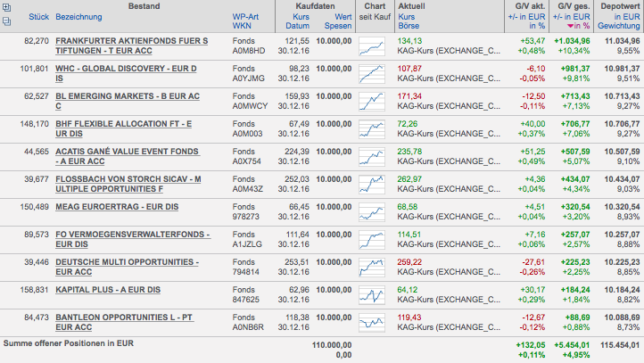Viewport: 644px width, 363px height.
Task: Open Flossbach von Storch Multiple Opportunities
Action: tap(128, 184)
